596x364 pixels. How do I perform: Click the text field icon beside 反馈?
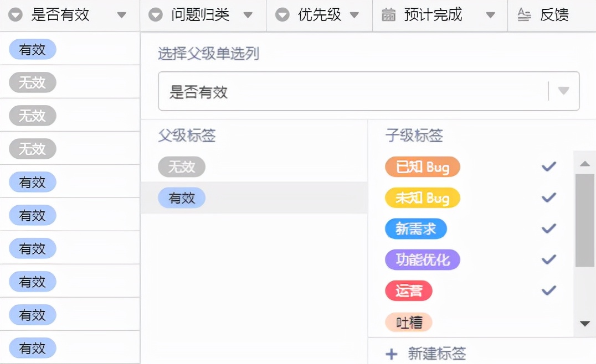click(x=525, y=14)
